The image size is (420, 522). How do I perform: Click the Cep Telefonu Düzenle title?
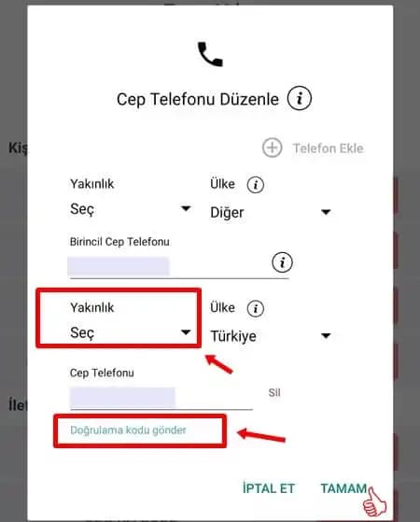click(x=198, y=99)
